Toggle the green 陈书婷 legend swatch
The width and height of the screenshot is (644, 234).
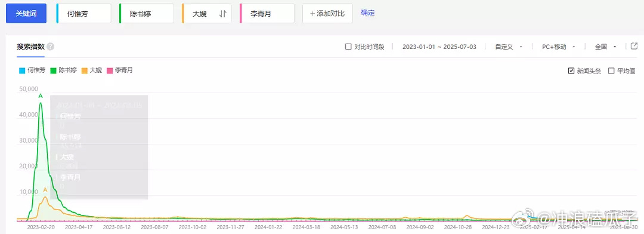[53, 70]
